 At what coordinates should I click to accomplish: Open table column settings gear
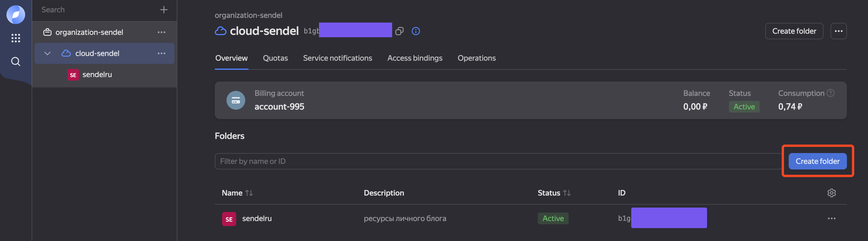(x=831, y=193)
